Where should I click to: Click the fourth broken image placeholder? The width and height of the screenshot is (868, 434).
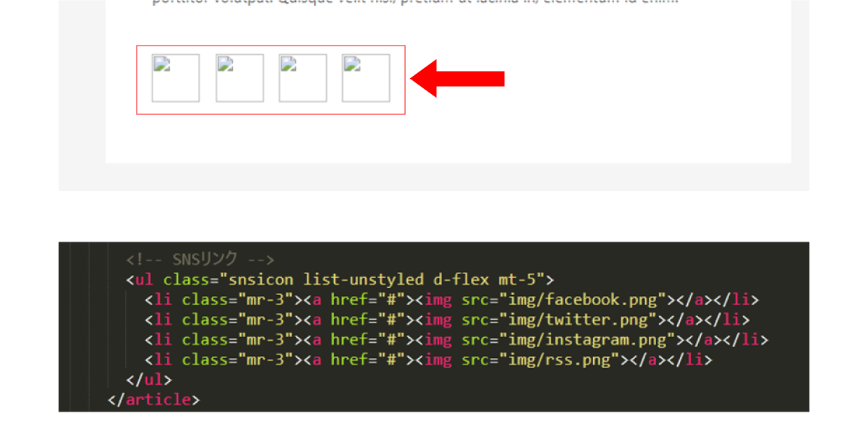coord(366,78)
